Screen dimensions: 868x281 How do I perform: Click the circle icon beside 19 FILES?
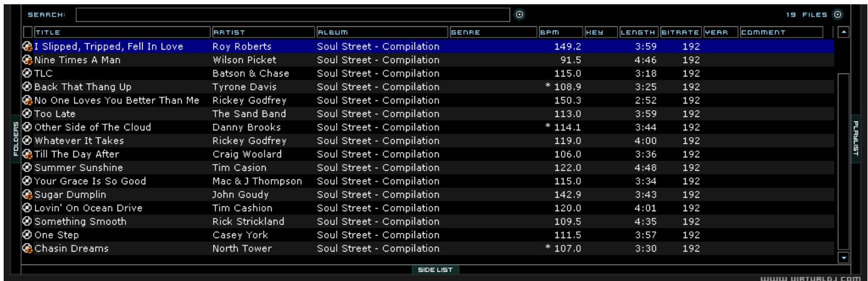[x=838, y=14]
